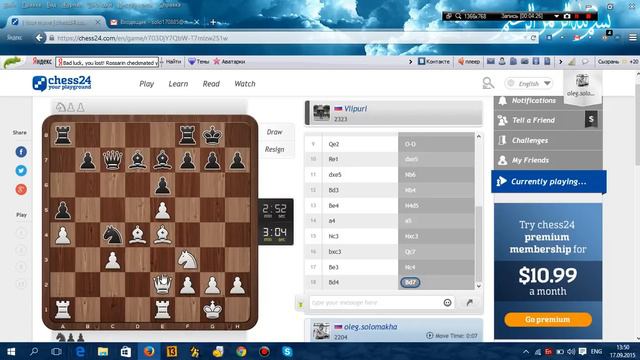Select the highlighted Bd7 move
The image size is (640, 360).
410,282
